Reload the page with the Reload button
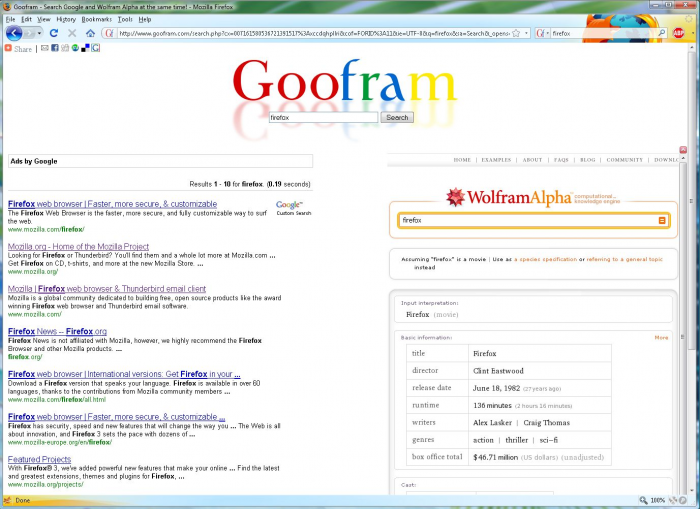This screenshot has height=509, width=700. tap(54, 33)
